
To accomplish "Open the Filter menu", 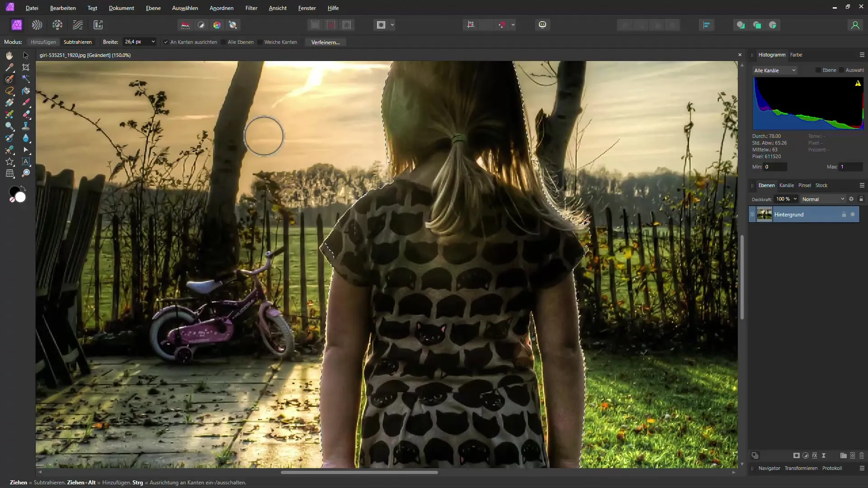I will 251,8.
